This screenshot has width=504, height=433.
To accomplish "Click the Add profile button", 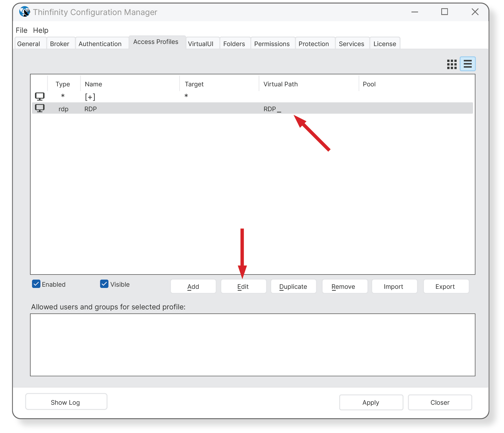I will tap(193, 286).
